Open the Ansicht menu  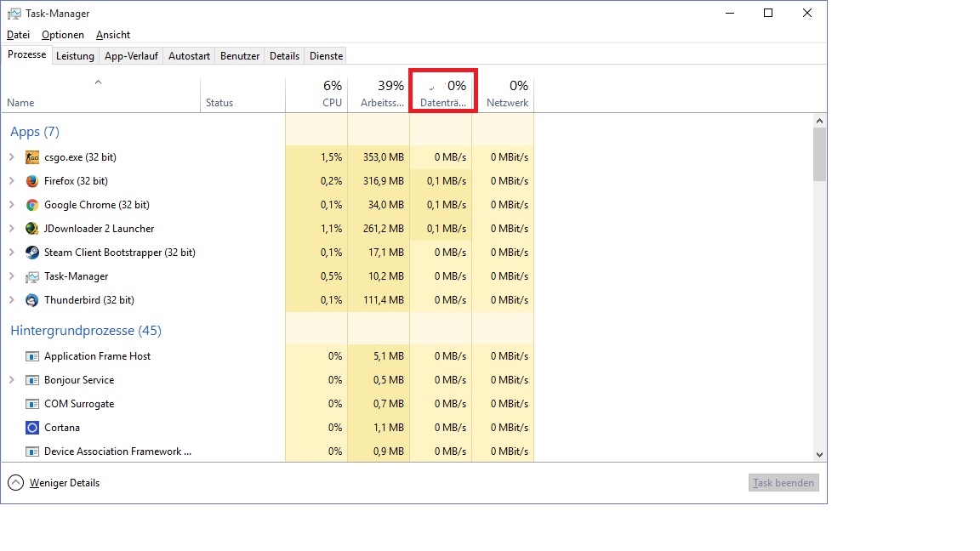click(x=113, y=35)
